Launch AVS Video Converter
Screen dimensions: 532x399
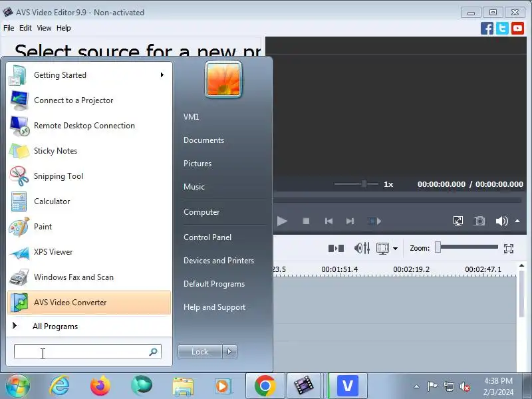pyautogui.click(x=88, y=303)
